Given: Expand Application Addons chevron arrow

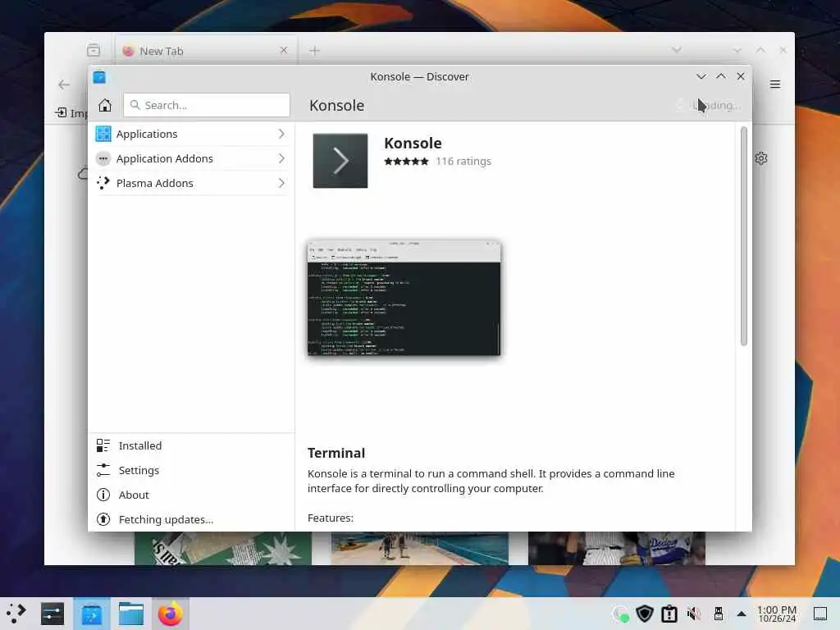Looking at the screenshot, I should [x=281, y=158].
